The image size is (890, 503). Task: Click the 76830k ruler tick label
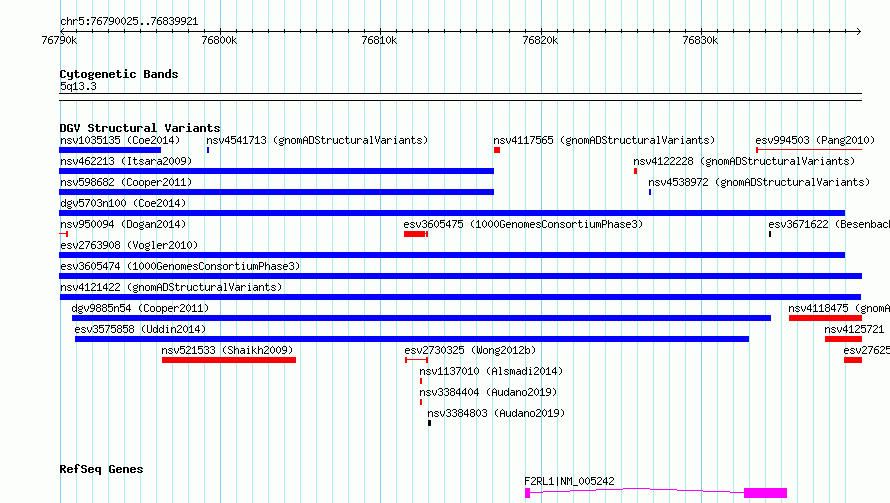point(700,40)
